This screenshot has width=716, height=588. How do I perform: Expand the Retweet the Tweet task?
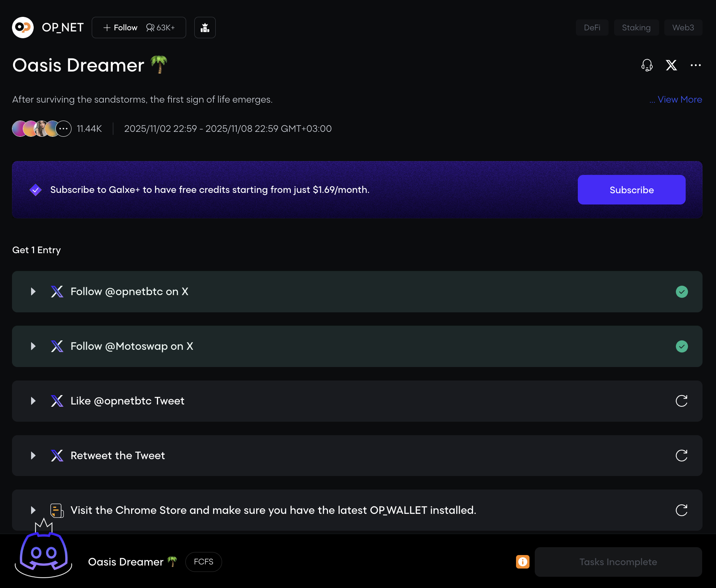pos(33,456)
